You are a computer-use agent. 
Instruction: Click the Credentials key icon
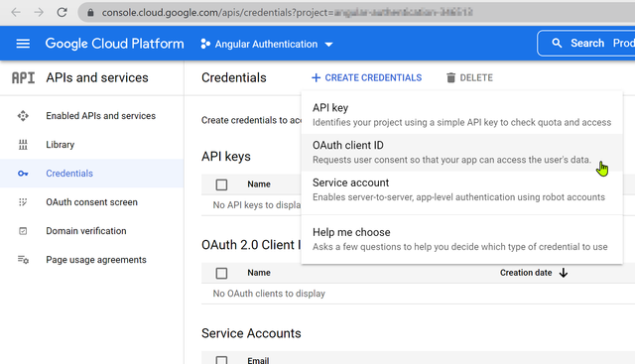coord(23,174)
